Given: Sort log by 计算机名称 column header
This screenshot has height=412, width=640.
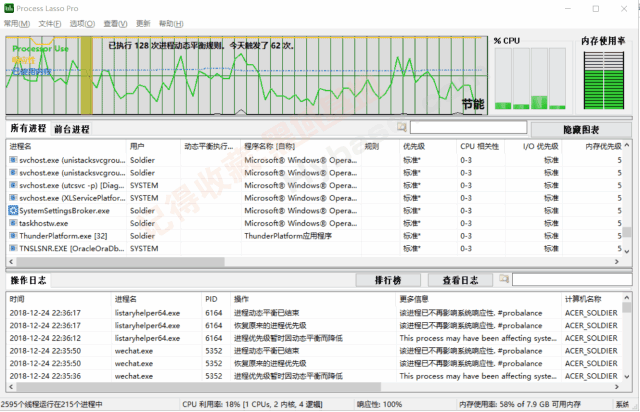Looking at the screenshot, I should pyautogui.click(x=592, y=299).
